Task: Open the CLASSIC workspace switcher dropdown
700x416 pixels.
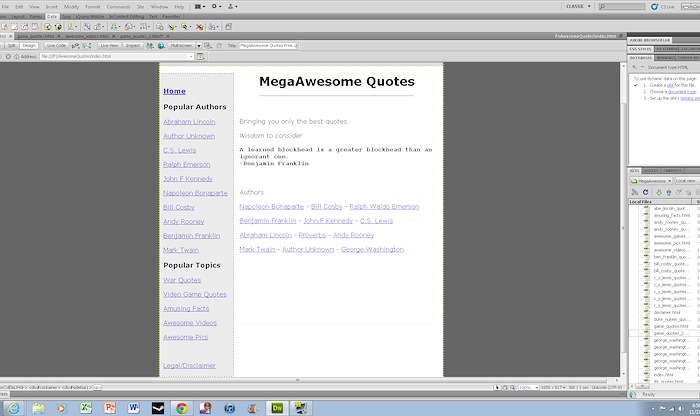Action: [x=578, y=7]
